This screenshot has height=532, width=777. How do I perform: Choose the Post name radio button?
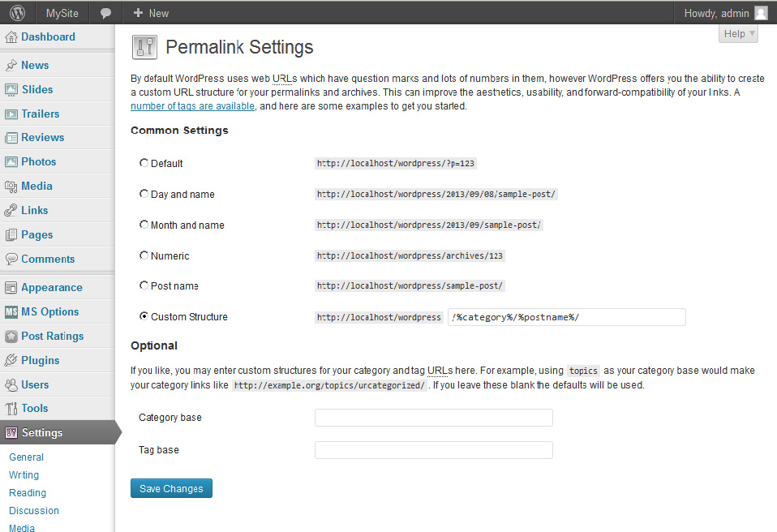(144, 285)
